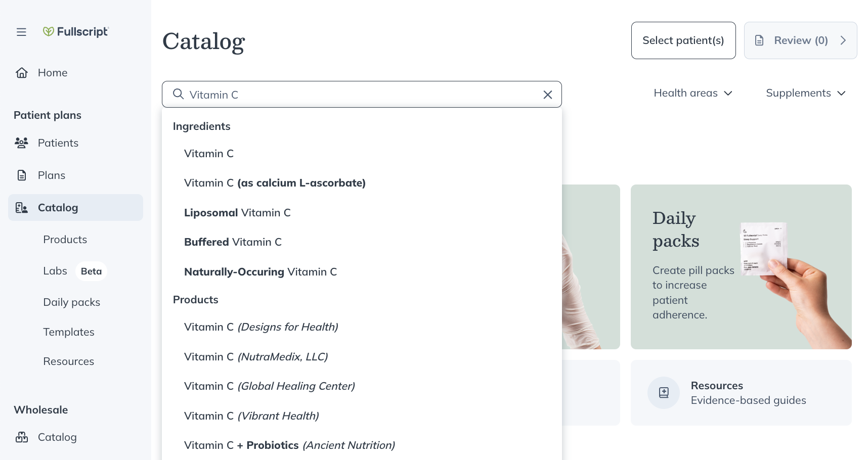868x460 pixels.
Task: Expand Review with the chevron arrow
Action: point(843,40)
